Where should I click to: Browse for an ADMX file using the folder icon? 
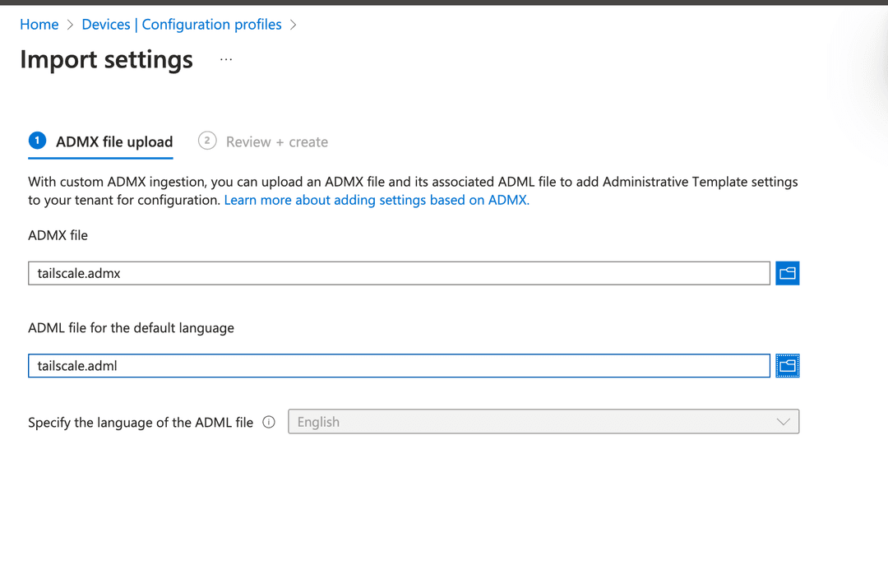787,272
